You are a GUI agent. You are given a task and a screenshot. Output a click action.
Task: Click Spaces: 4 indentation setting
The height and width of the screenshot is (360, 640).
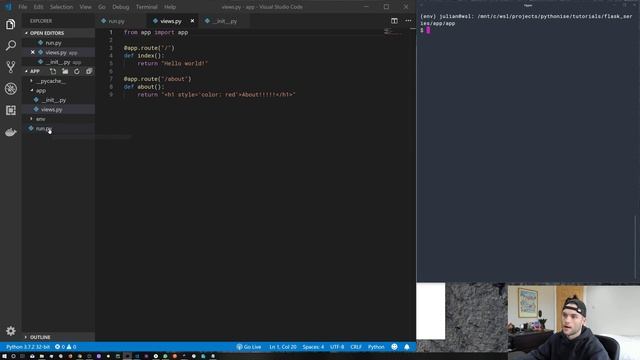[313, 347]
